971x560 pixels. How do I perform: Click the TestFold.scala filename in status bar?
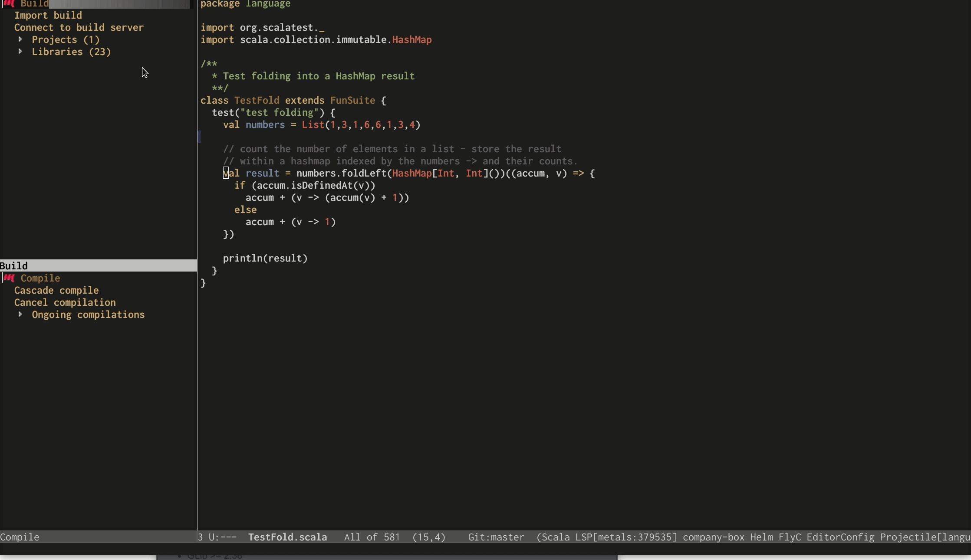point(287,537)
